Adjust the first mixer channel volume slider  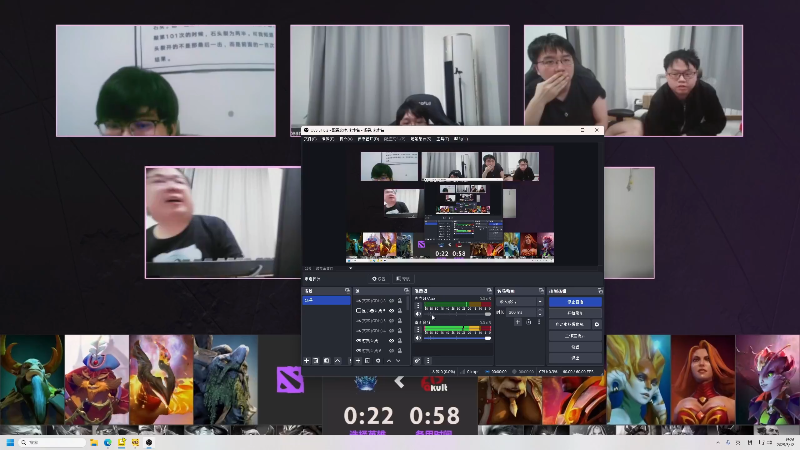pos(458,314)
